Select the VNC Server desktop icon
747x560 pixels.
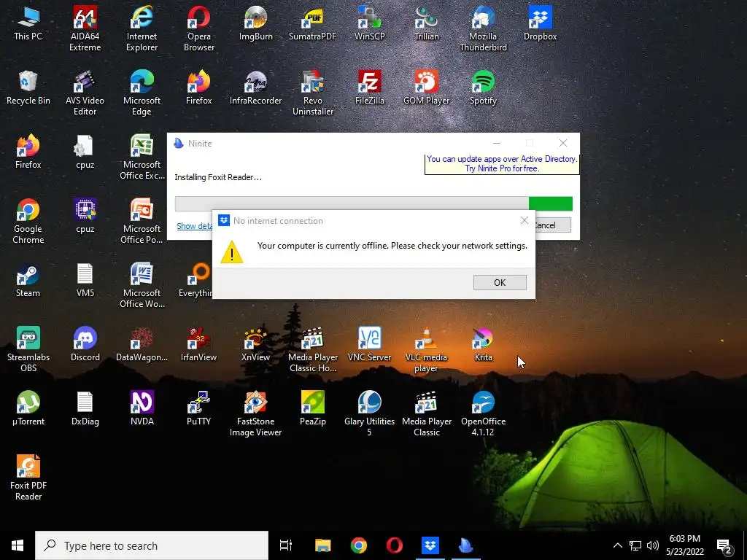(x=369, y=344)
